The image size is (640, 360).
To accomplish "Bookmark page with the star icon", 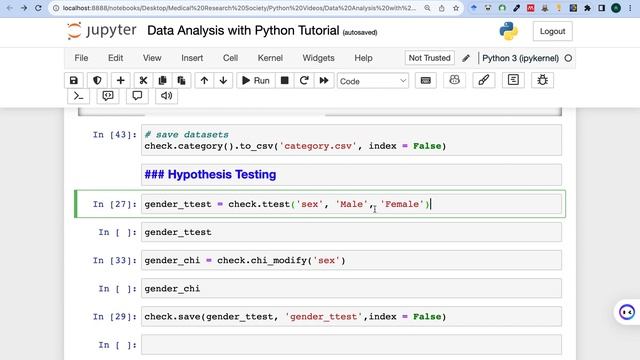I will click(456, 8).
